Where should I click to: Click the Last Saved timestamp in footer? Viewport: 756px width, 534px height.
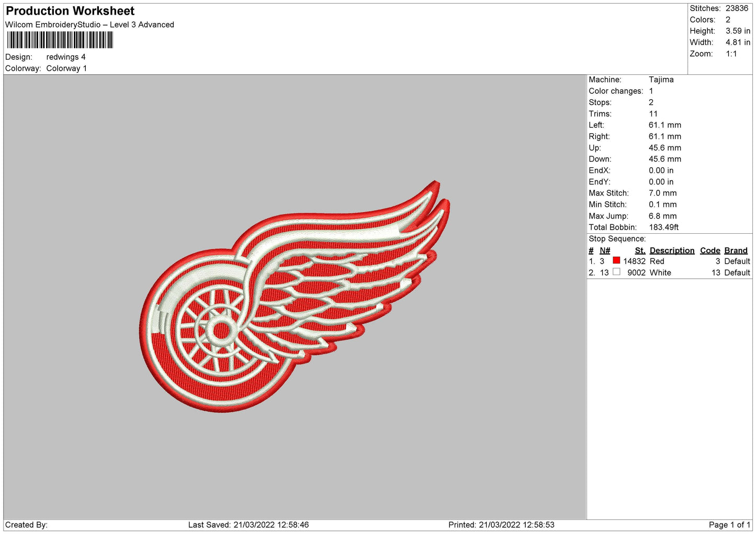pyautogui.click(x=249, y=525)
